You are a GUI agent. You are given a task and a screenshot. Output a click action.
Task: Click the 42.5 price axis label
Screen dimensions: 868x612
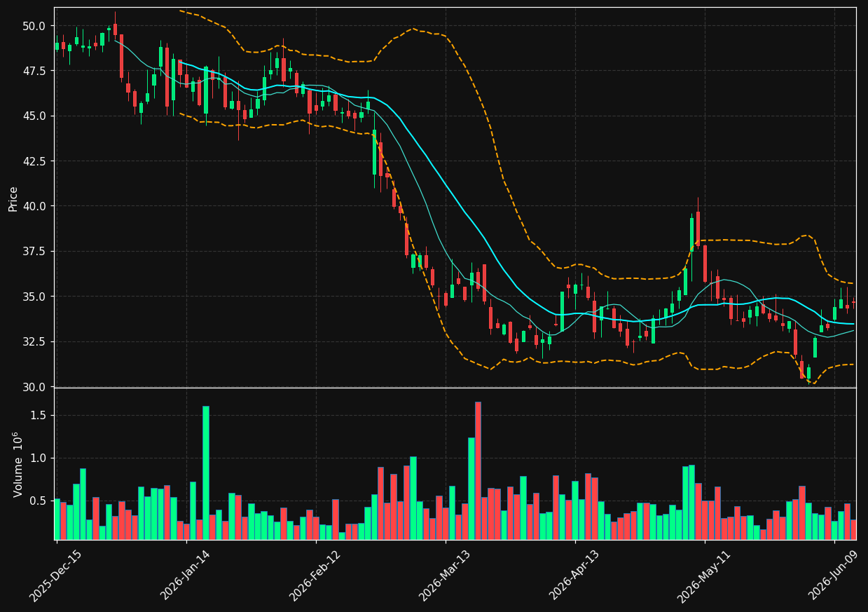[x=34, y=161]
